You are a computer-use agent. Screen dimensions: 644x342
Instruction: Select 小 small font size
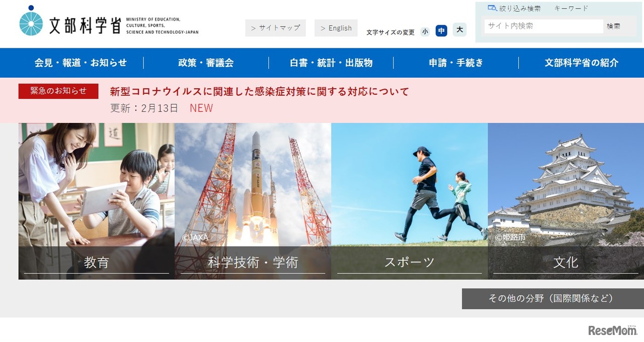click(425, 31)
